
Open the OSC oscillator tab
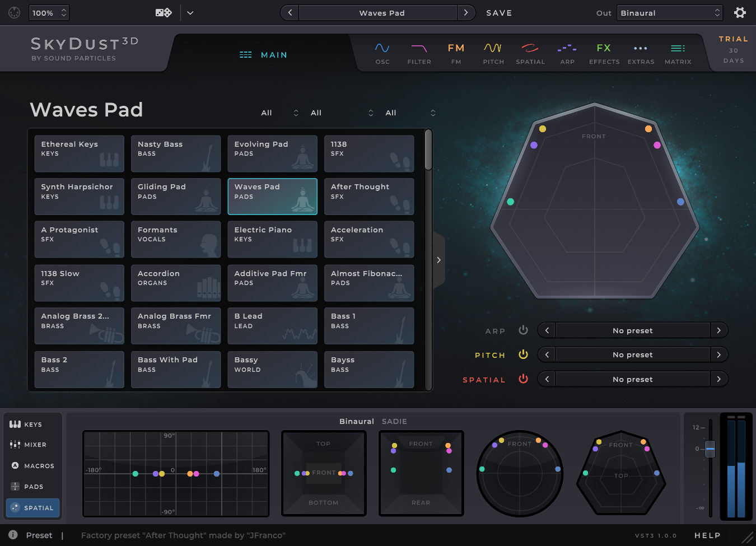click(382, 54)
